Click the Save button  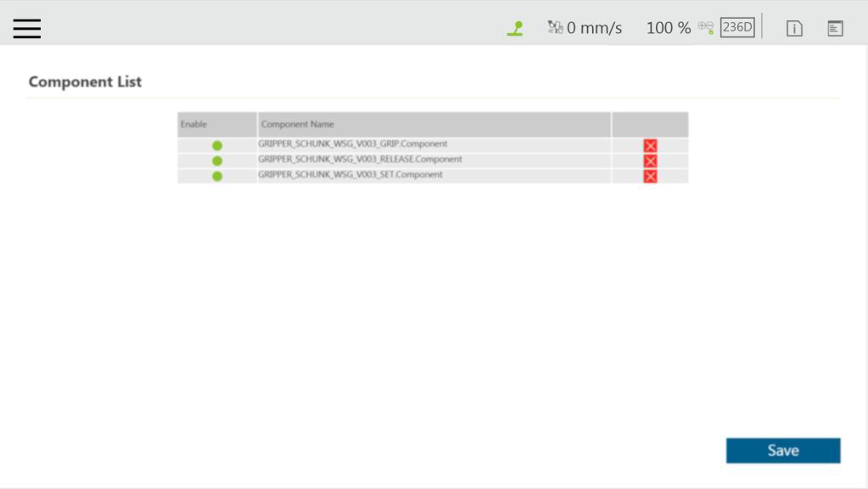pos(782,451)
